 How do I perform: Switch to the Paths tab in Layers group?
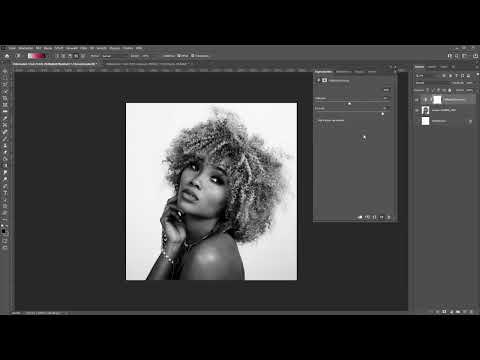[x=444, y=67]
